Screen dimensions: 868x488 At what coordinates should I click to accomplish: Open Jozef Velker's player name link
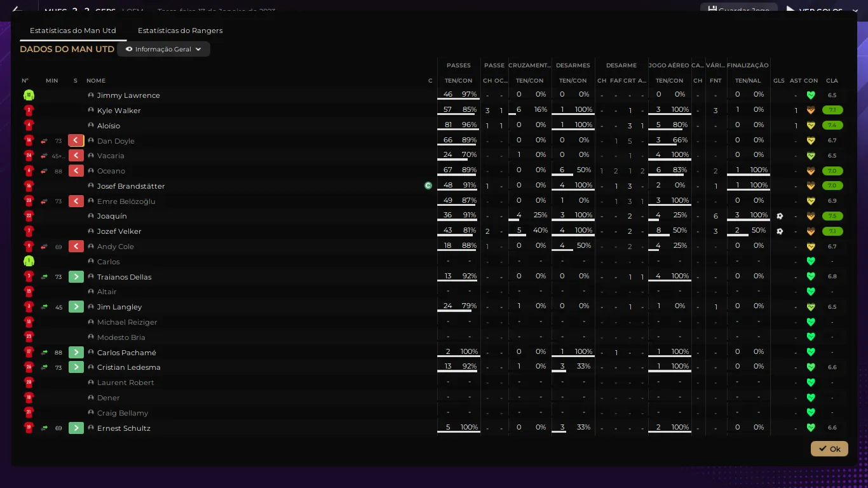(x=119, y=231)
